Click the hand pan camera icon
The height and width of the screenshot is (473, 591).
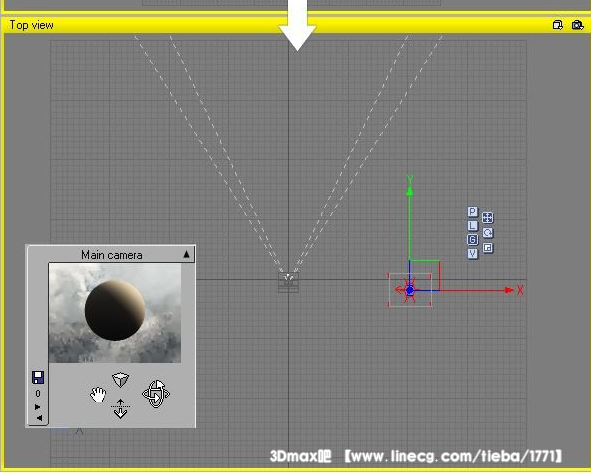click(98, 395)
